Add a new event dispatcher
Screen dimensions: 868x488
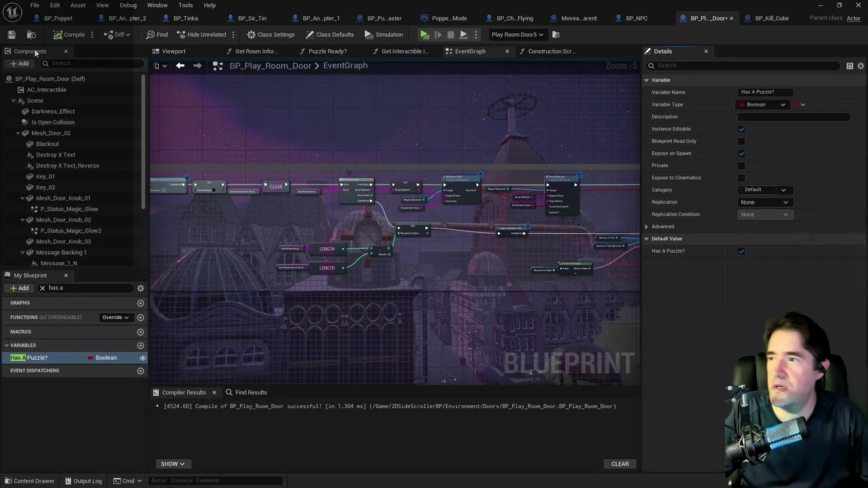pyautogui.click(x=140, y=371)
